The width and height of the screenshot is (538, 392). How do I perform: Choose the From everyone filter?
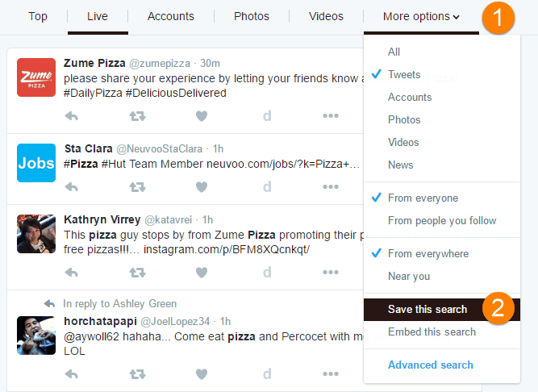pyautogui.click(x=423, y=198)
